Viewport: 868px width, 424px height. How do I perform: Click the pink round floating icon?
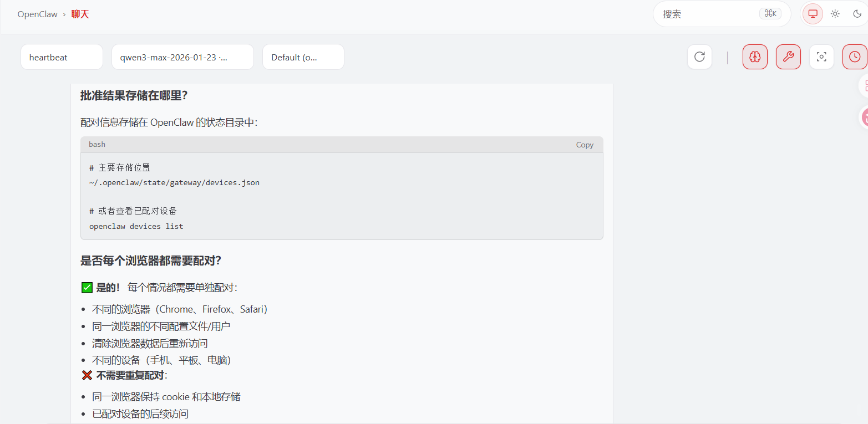[864, 117]
